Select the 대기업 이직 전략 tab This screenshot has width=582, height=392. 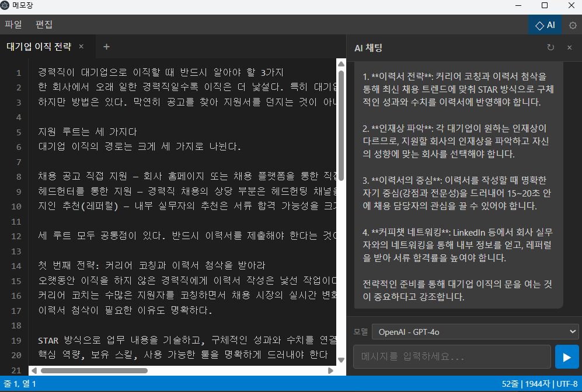tap(39, 47)
